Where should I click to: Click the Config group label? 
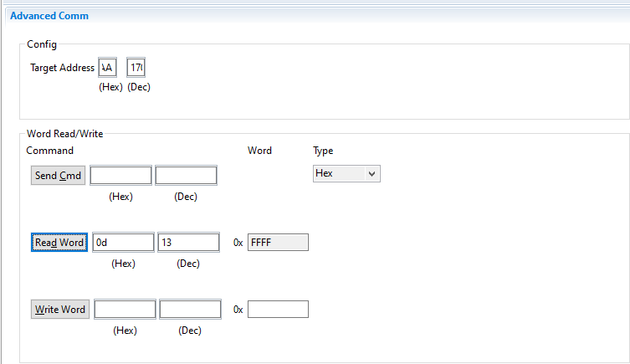42,44
